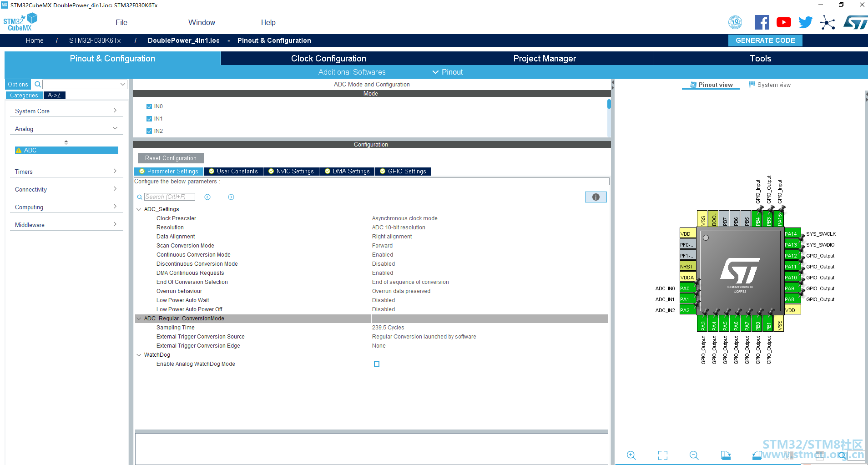Open the Window menu

click(202, 22)
